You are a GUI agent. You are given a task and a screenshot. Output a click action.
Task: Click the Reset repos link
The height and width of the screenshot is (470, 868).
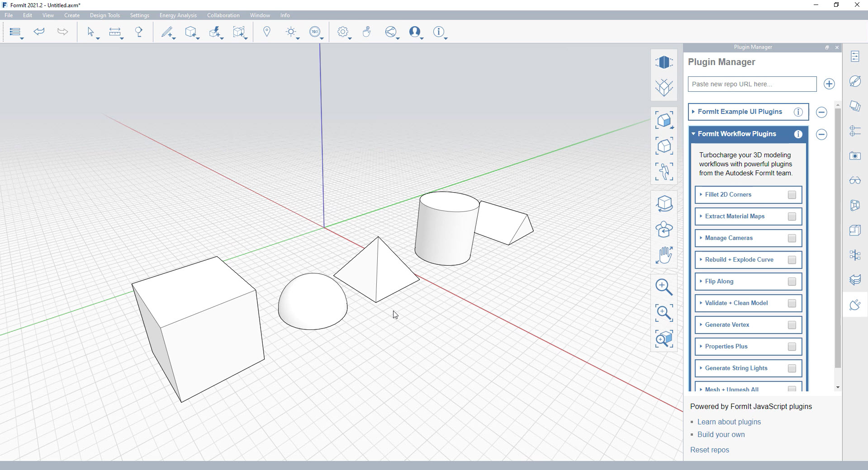coord(709,450)
